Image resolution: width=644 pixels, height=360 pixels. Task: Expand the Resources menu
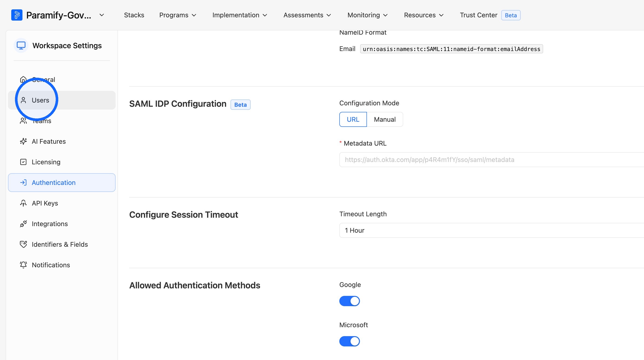(x=424, y=15)
